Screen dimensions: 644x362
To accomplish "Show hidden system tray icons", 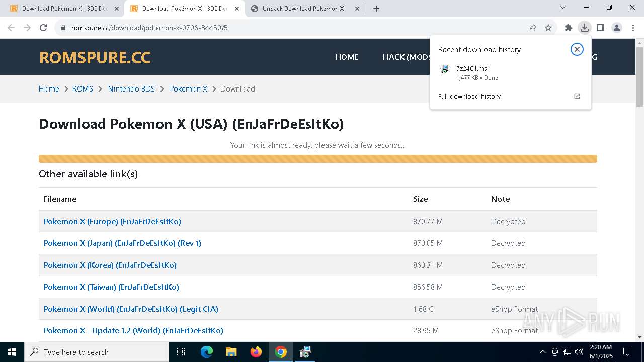I will coord(542,352).
